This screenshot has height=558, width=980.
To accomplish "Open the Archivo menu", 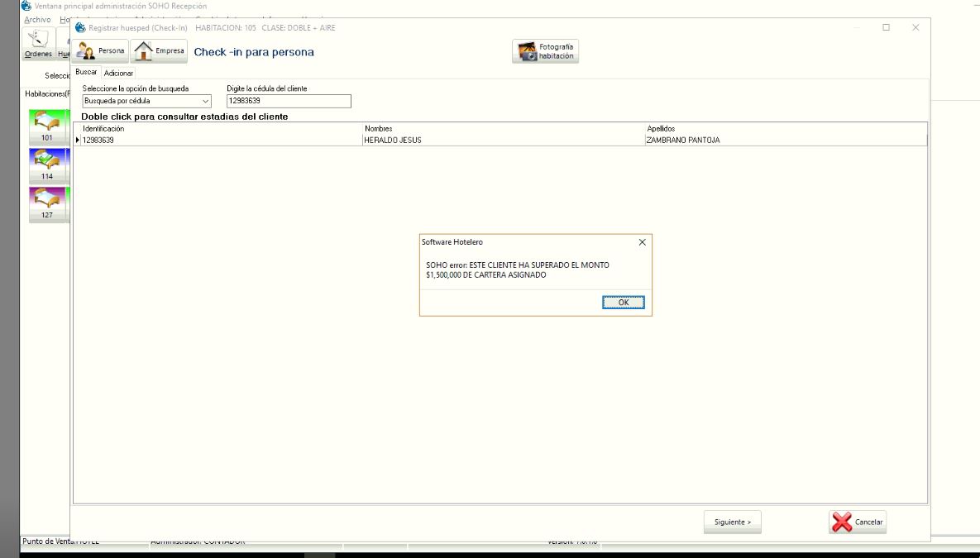I will tap(37, 19).
